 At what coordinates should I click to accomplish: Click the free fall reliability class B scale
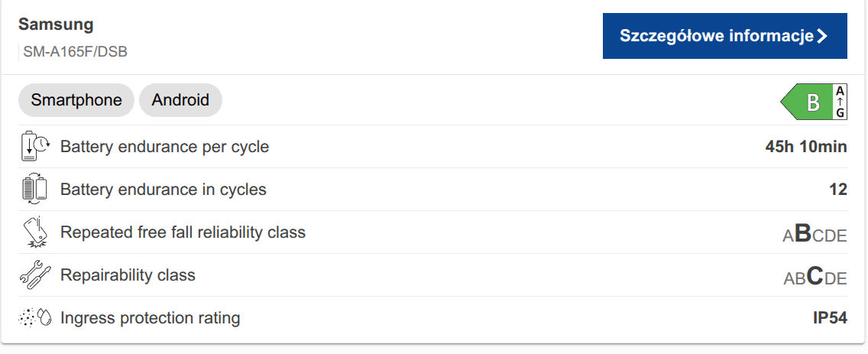(x=815, y=234)
